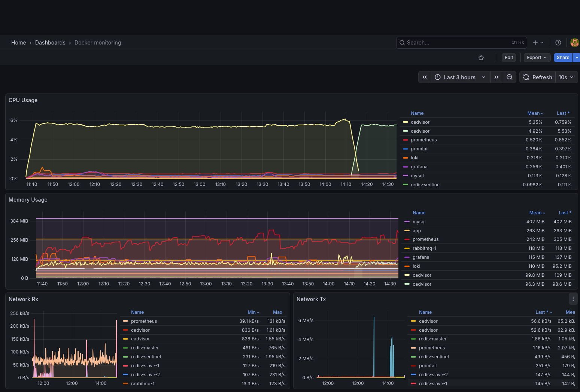
Task: Open the Export dropdown menu
Action: (x=537, y=58)
